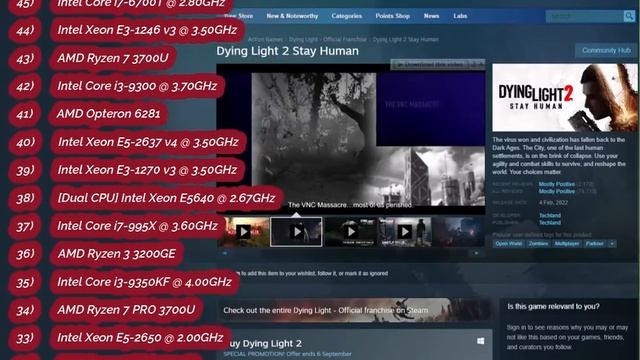Image resolution: width=640 pixels, height=360 pixels.
Task: Click Dying Light 2 Stay Human breadcrumb
Action: click(406, 40)
